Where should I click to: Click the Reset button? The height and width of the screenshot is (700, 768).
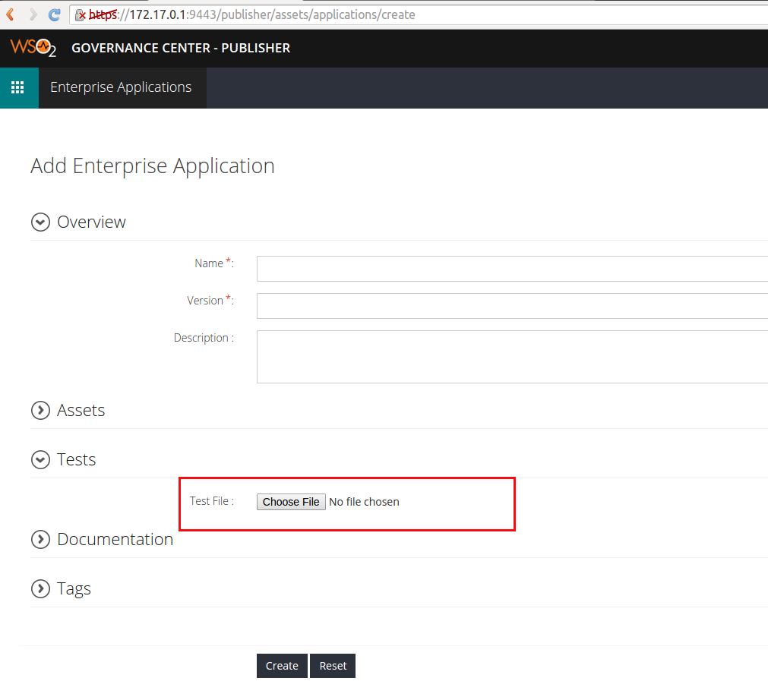pos(333,666)
